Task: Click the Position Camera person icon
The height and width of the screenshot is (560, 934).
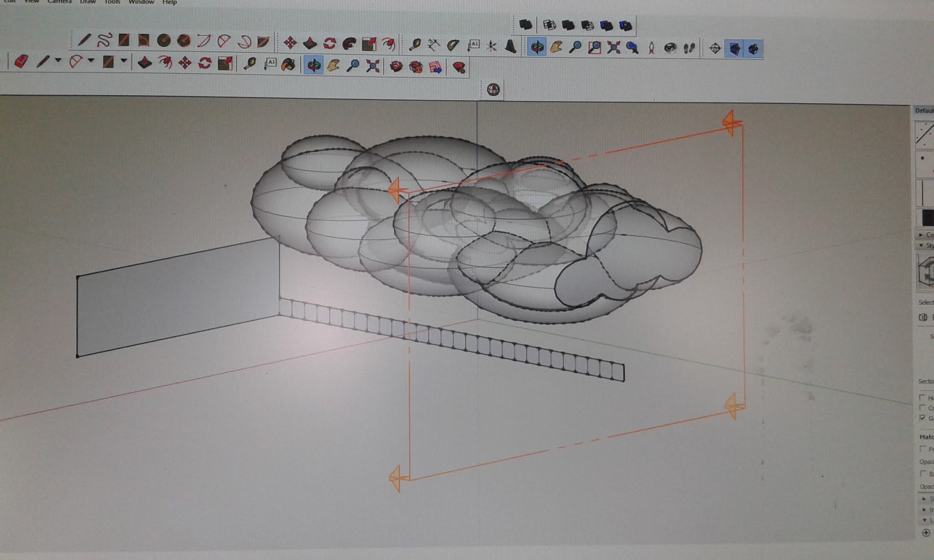Action: tap(651, 48)
